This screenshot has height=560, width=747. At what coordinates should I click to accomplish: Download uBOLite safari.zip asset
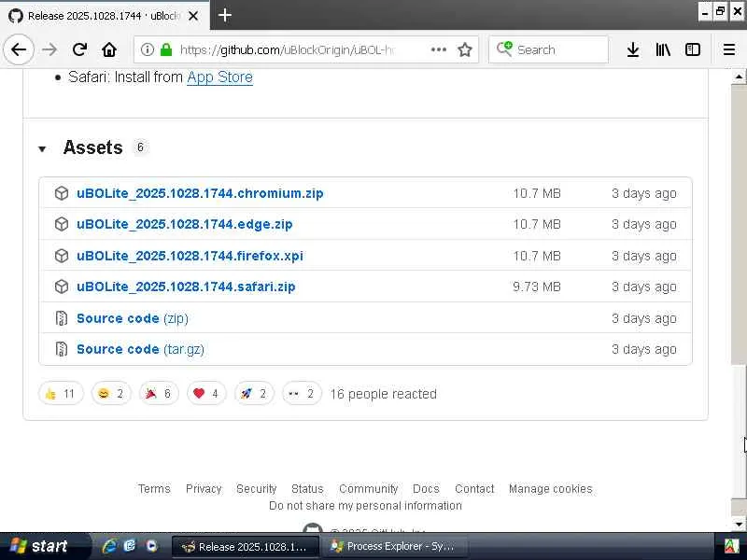pyautogui.click(x=186, y=287)
